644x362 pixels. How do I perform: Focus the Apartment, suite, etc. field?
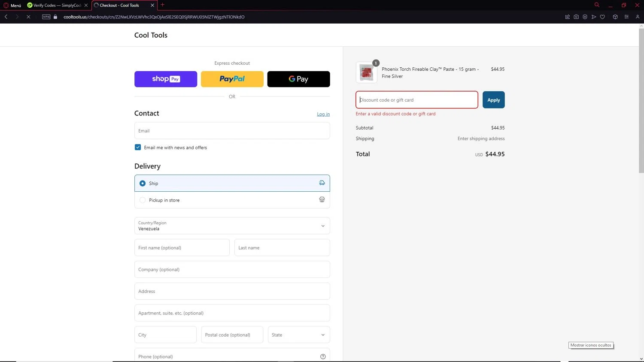click(x=232, y=313)
